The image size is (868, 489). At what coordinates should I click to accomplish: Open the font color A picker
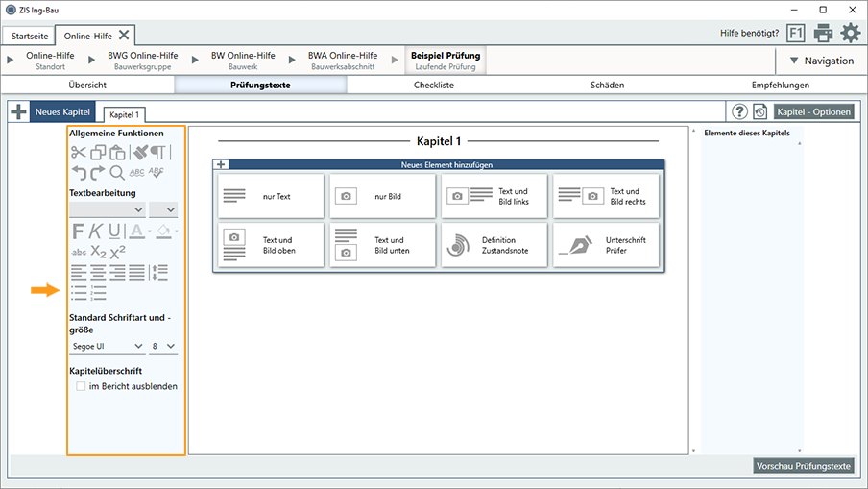coord(137,231)
